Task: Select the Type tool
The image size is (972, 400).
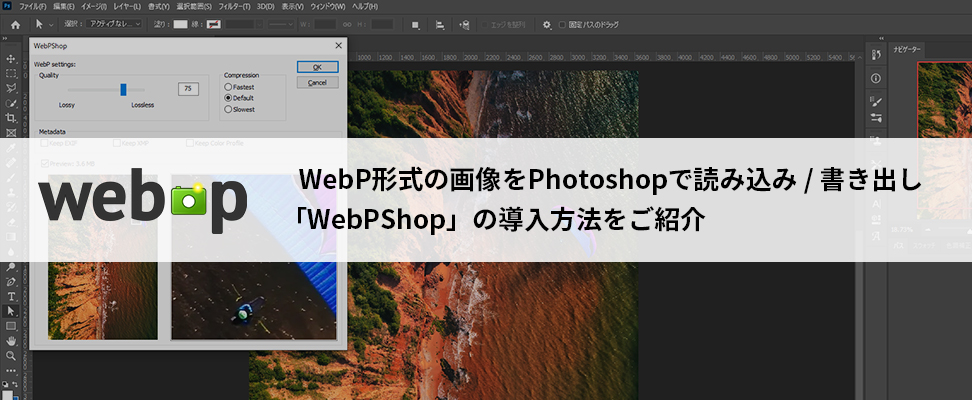Action: point(11,296)
